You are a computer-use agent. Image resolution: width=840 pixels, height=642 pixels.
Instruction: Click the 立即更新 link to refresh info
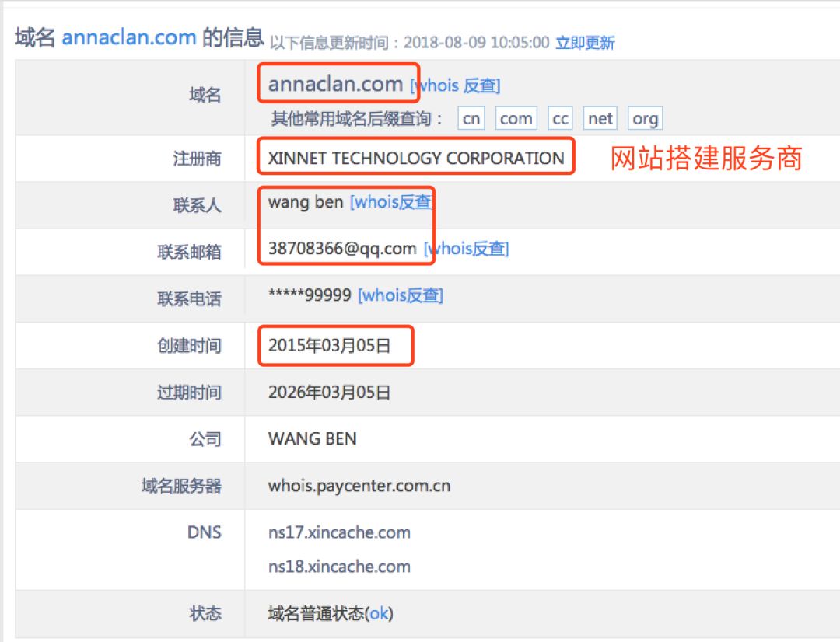587,44
